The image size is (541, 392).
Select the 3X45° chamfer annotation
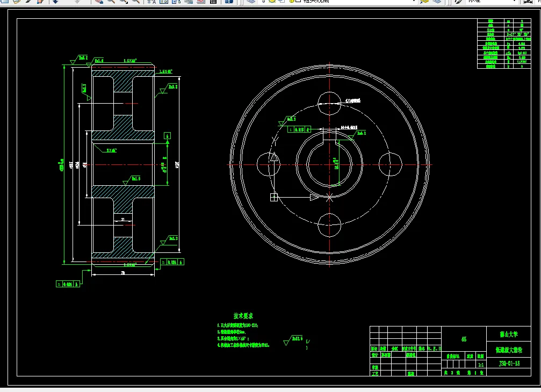pos(111,150)
